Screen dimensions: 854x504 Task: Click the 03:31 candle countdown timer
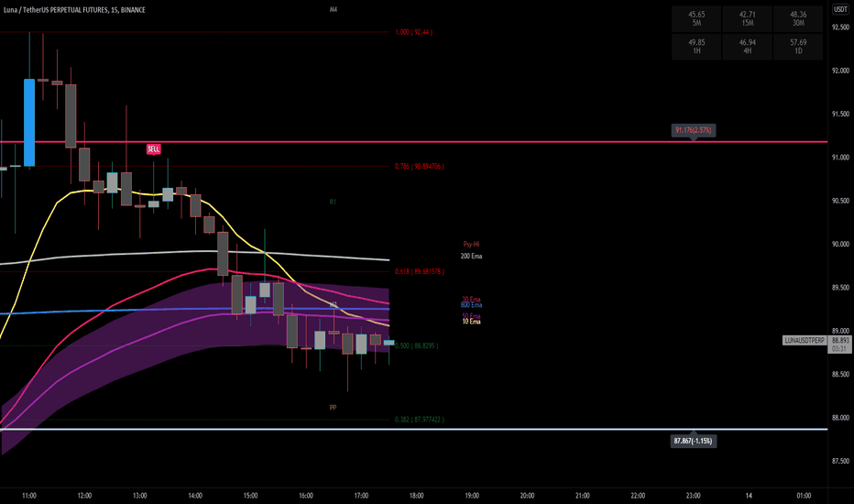click(840, 349)
